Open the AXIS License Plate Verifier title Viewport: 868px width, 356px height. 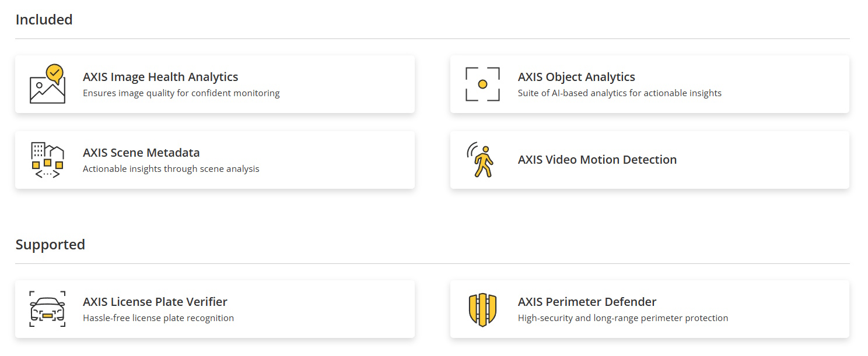coord(155,302)
